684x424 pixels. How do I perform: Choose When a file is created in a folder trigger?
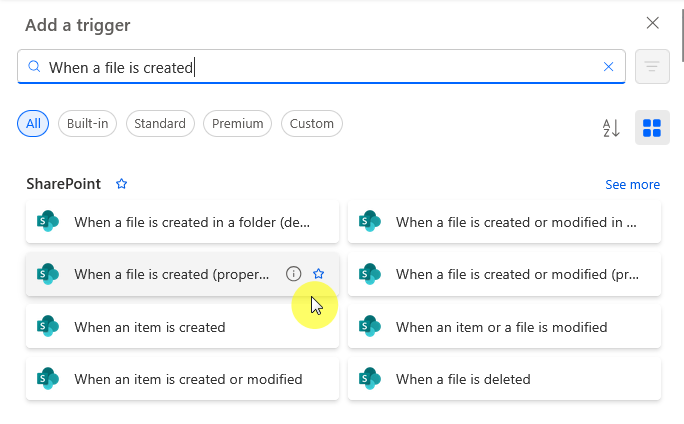point(182,222)
